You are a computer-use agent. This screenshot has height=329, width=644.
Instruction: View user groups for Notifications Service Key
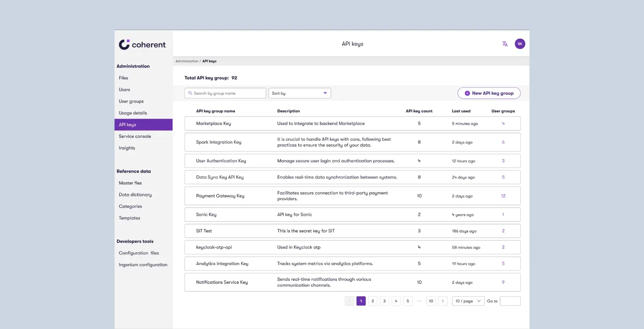503,282
